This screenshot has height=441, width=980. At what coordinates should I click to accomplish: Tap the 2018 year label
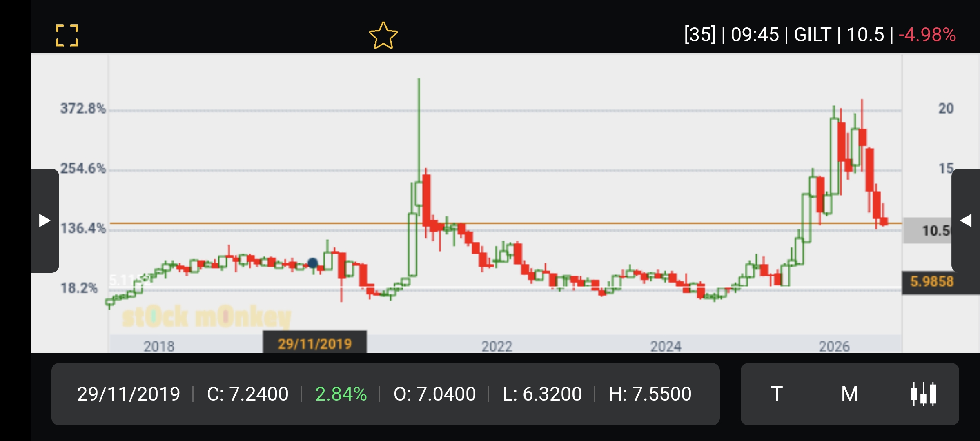[159, 346]
